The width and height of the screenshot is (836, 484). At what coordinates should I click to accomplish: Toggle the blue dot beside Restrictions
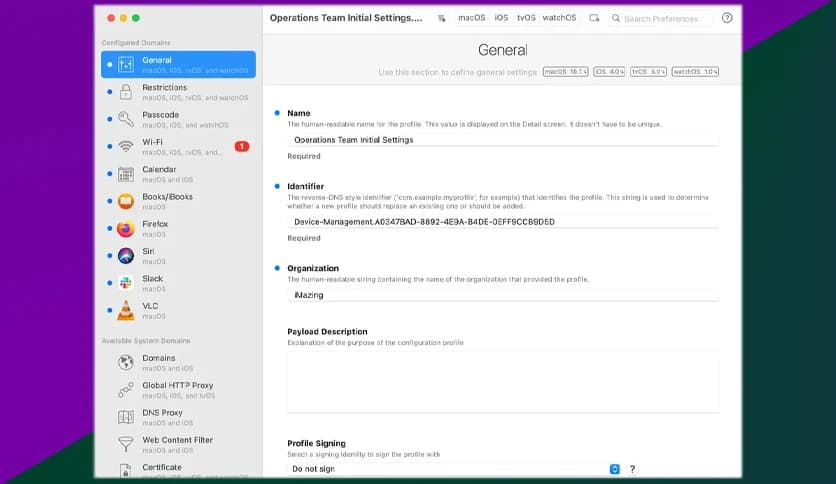tap(109, 92)
